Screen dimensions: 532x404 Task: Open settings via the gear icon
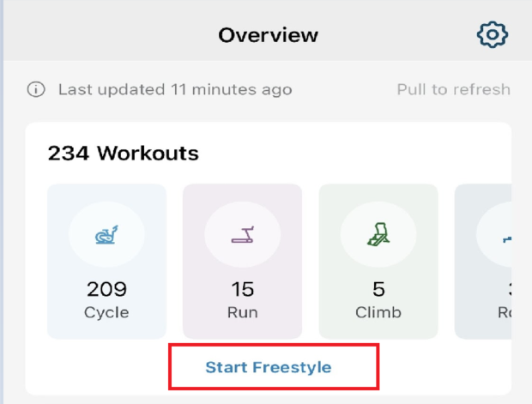pyautogui.click(x=493, y=34)
